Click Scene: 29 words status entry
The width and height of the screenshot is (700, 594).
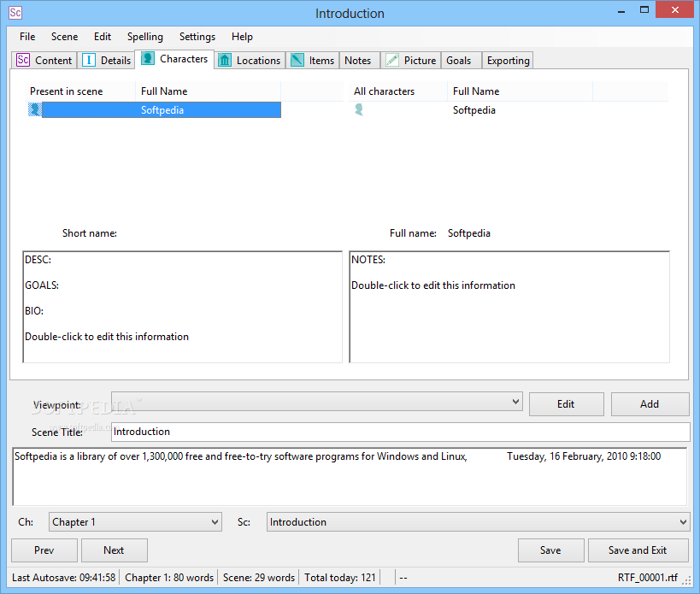coord(259,578)
